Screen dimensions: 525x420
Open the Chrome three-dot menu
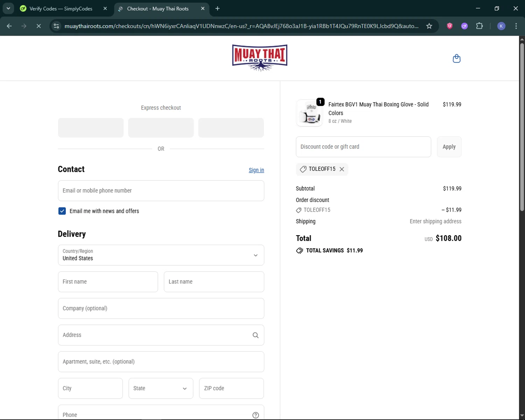[x=516, y=26]
